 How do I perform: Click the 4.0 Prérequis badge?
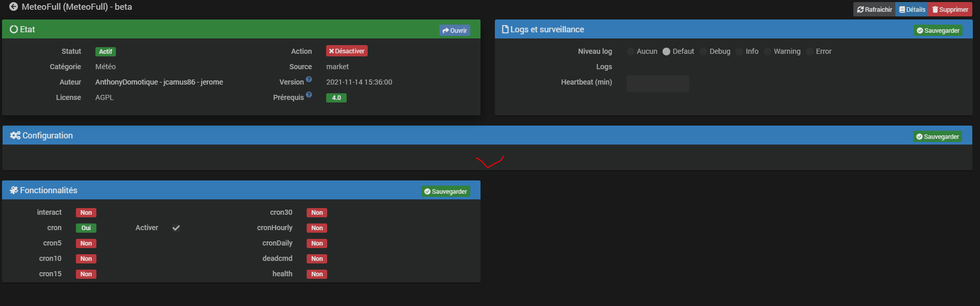(336, 97)
